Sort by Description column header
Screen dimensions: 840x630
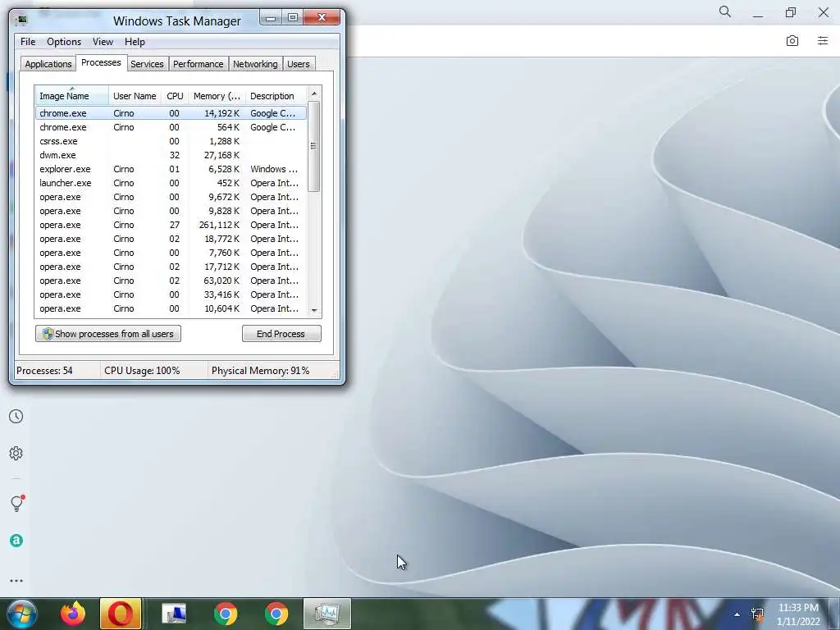[276, 96]
